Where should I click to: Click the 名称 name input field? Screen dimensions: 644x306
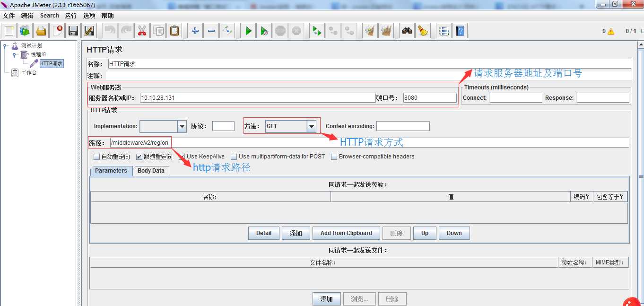pos(369,64)
